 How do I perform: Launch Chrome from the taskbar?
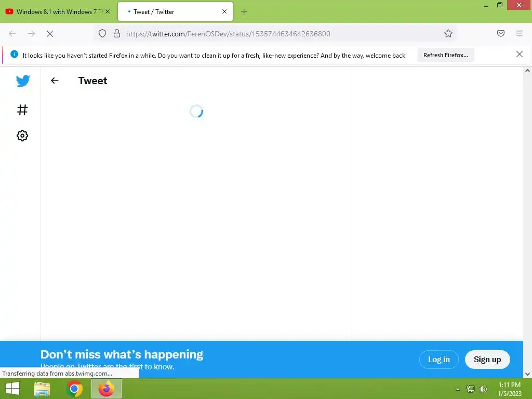(x=74, y=389)
